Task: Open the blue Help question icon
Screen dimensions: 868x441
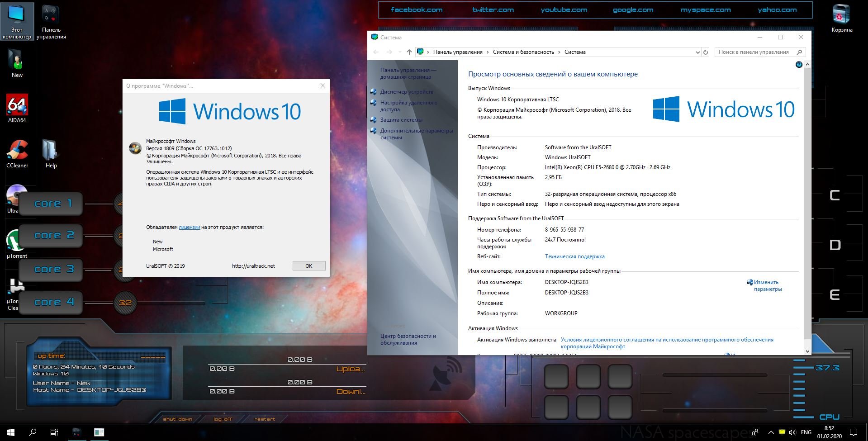Action: pyautogui.click(x=799, y=65)
